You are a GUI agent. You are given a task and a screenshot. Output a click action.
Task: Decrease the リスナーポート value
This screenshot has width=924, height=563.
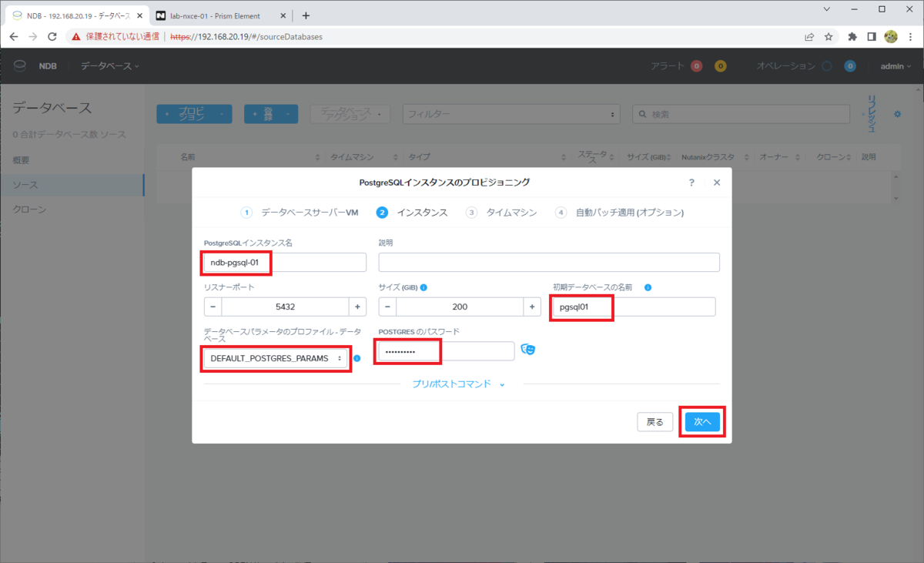coord(213,307)
